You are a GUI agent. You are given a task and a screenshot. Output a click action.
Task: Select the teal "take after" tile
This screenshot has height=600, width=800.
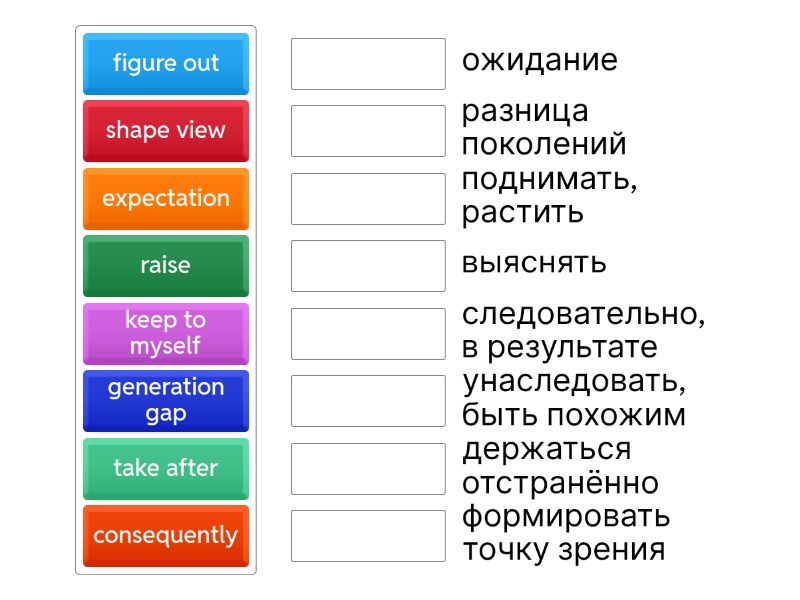[x=165, y=468]
